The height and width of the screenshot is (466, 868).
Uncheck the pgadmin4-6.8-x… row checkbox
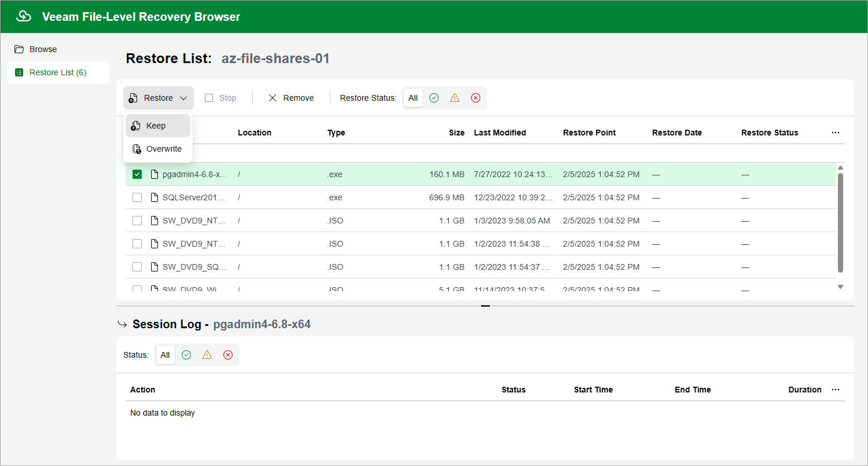[x=137, y=174]
